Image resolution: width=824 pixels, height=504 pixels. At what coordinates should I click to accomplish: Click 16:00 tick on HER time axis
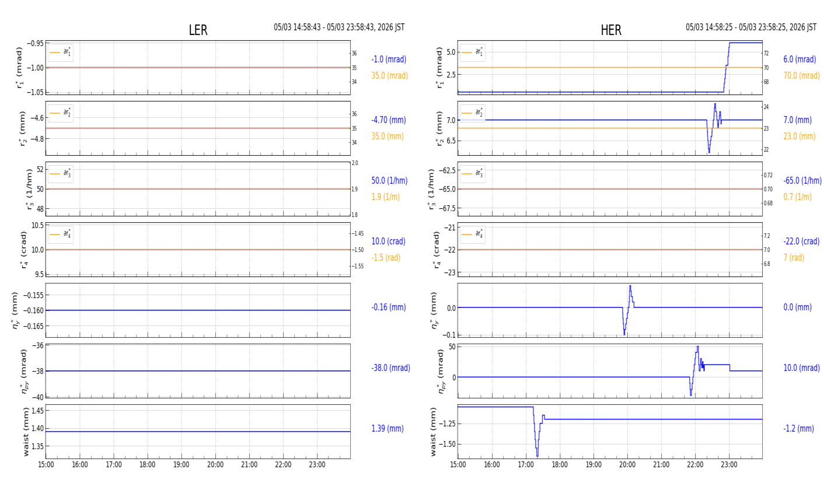pyautogui.click(x=492, y=465)
